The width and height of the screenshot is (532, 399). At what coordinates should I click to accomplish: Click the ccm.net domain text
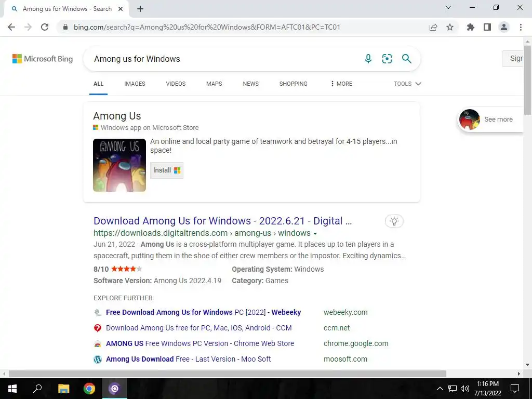tap(337, 328)
